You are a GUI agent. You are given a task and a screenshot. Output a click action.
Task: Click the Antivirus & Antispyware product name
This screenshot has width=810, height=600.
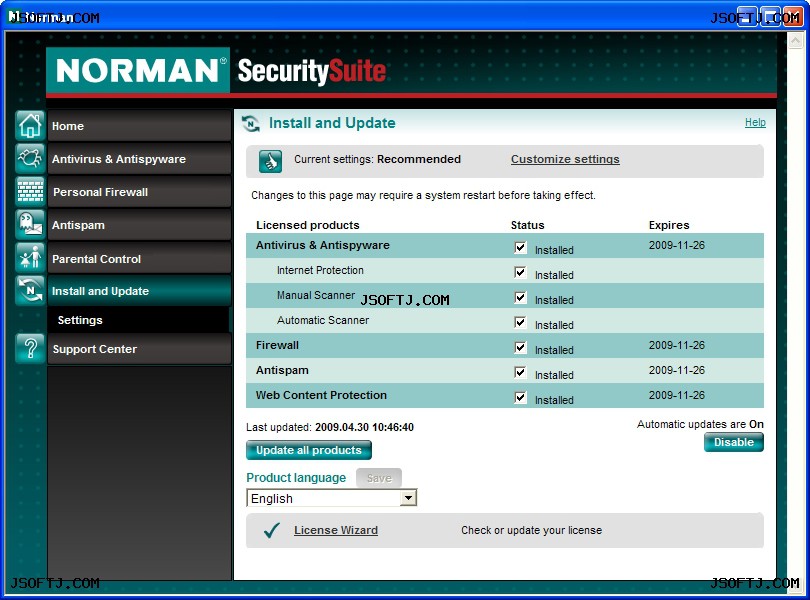coord(322,245)
